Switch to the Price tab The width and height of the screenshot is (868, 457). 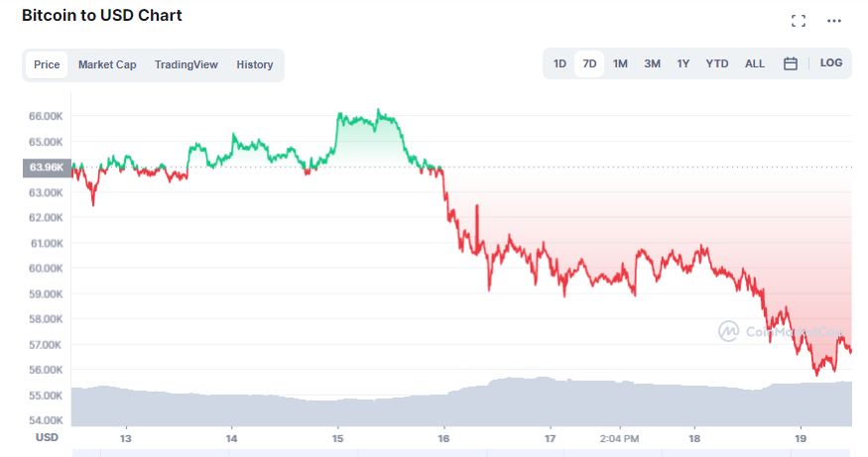pos(47,64)
